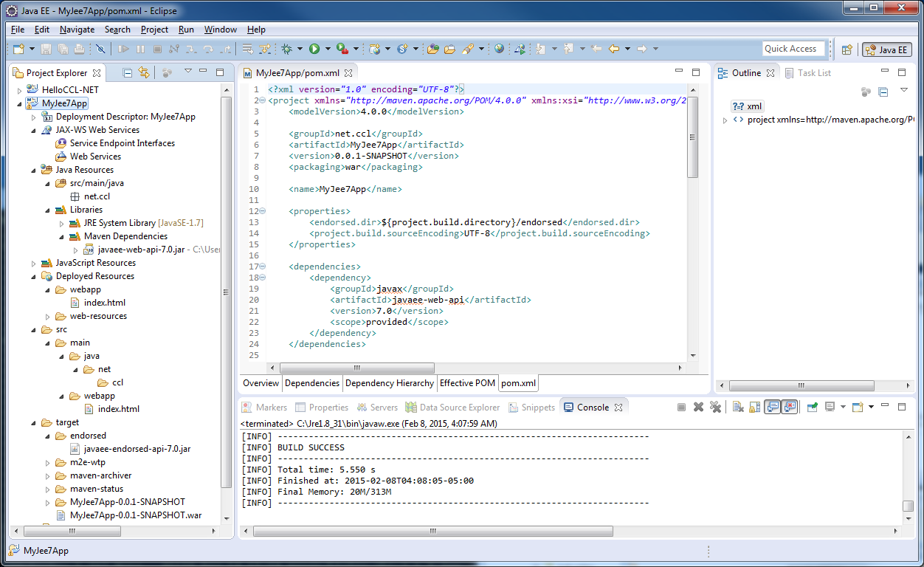Collapse the dependencies element fold in editor
This screenshot has height=567, width=924.
pyautogui.click(x=262, y=267)
